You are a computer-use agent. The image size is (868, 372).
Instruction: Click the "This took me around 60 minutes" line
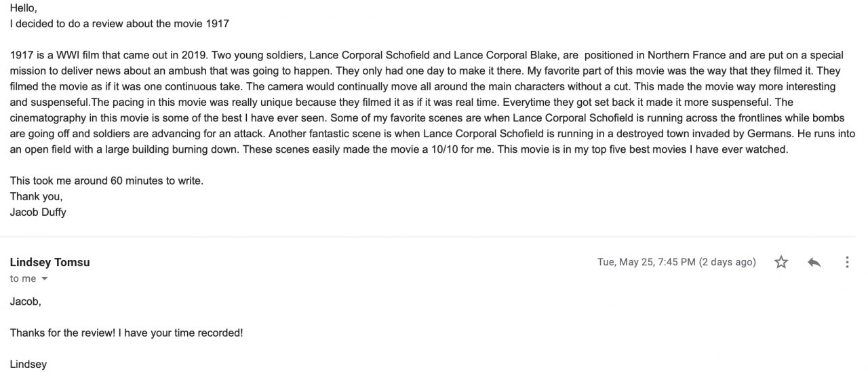(106, 181)
